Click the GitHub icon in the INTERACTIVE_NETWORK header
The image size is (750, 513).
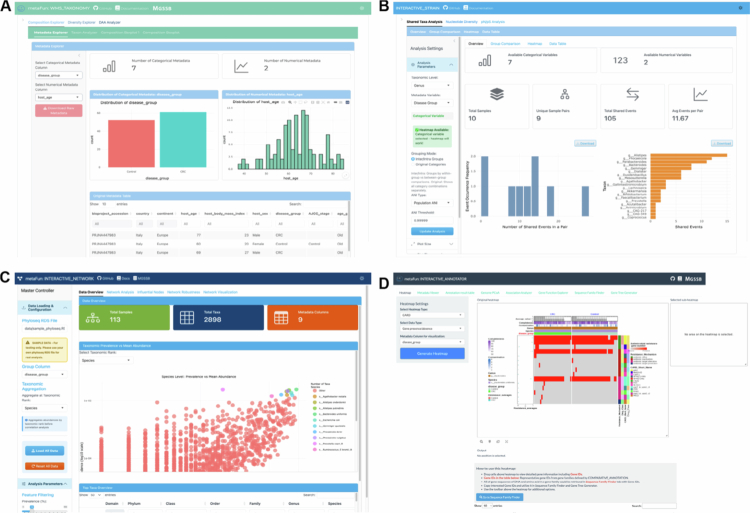(x=99, y=278)
